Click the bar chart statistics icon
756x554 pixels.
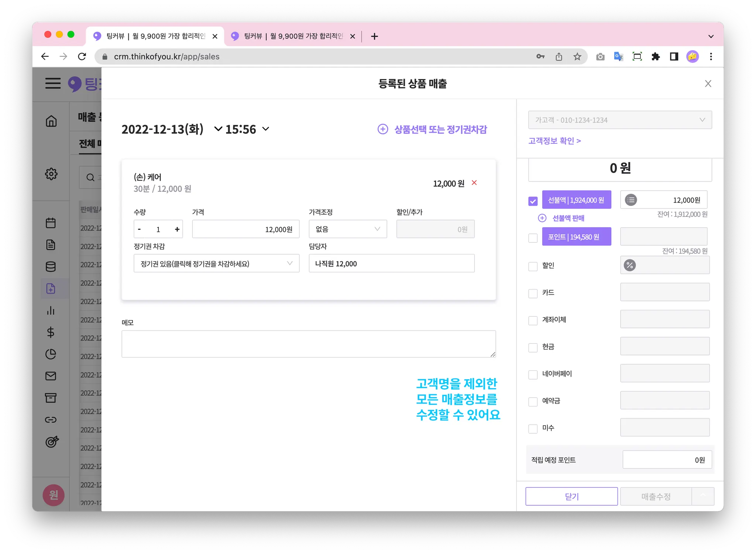pyautogui.click(x=51, y=311)
